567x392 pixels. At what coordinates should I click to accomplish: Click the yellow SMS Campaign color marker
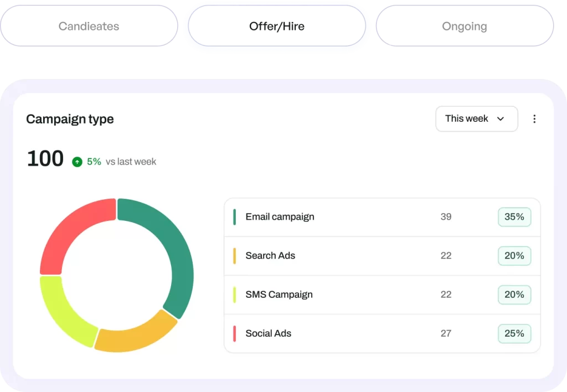[235, 295]
